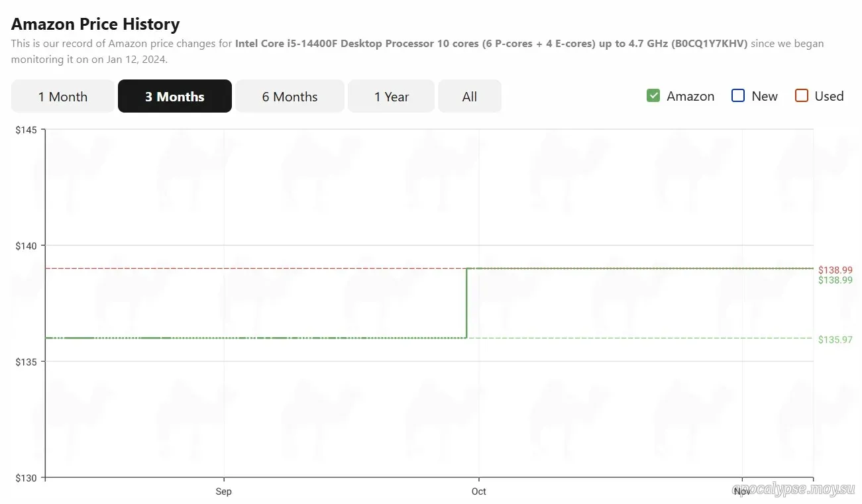Switch to the 3 Months view
862x504 pixels.
point(175,97)
